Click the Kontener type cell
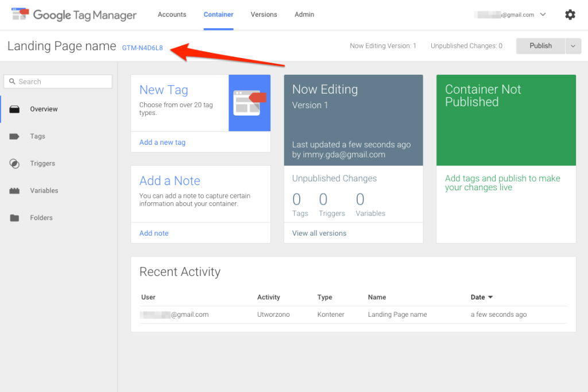588x392 pixels. click(331, 314)
